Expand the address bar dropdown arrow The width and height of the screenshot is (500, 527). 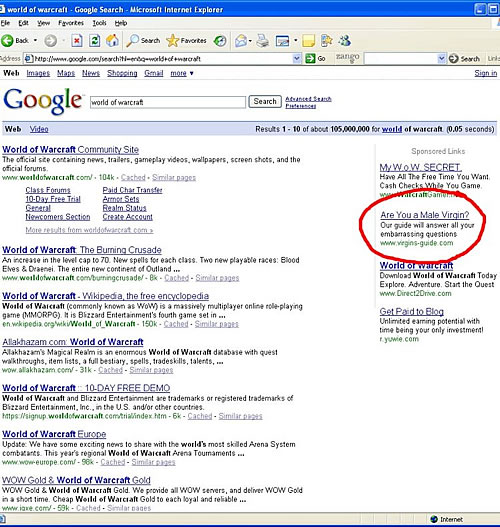pos(297,58)
